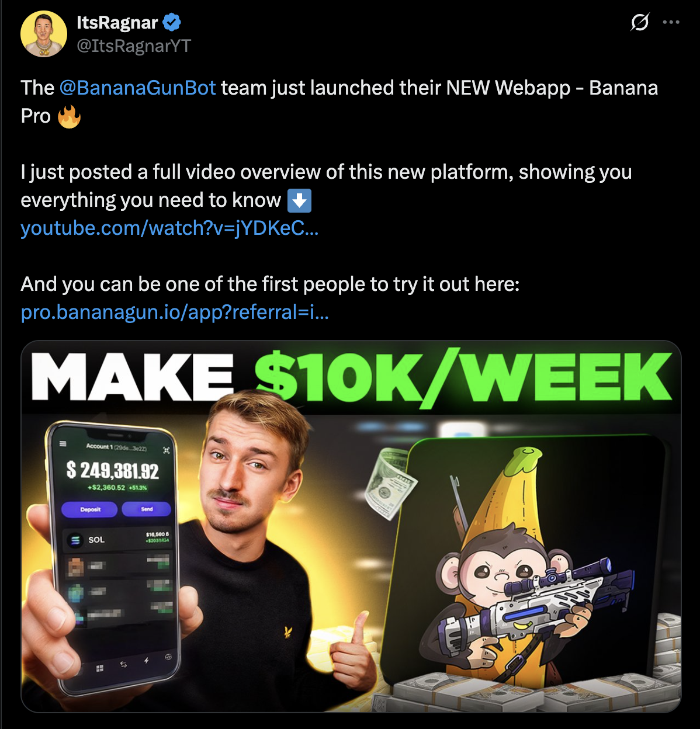700x729 pixels.
Task: Click the $249,381.92 balance on phone
Action: (x=113, y=470)
